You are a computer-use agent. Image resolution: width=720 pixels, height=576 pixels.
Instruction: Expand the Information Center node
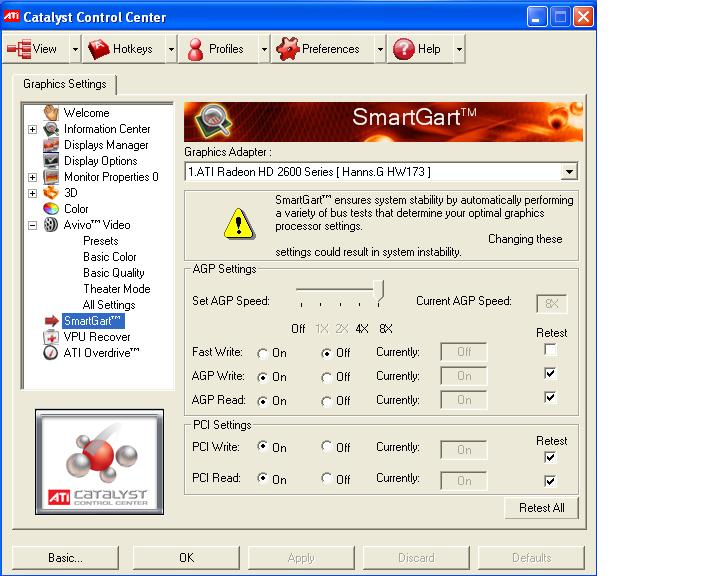click(x=32, y=130)
